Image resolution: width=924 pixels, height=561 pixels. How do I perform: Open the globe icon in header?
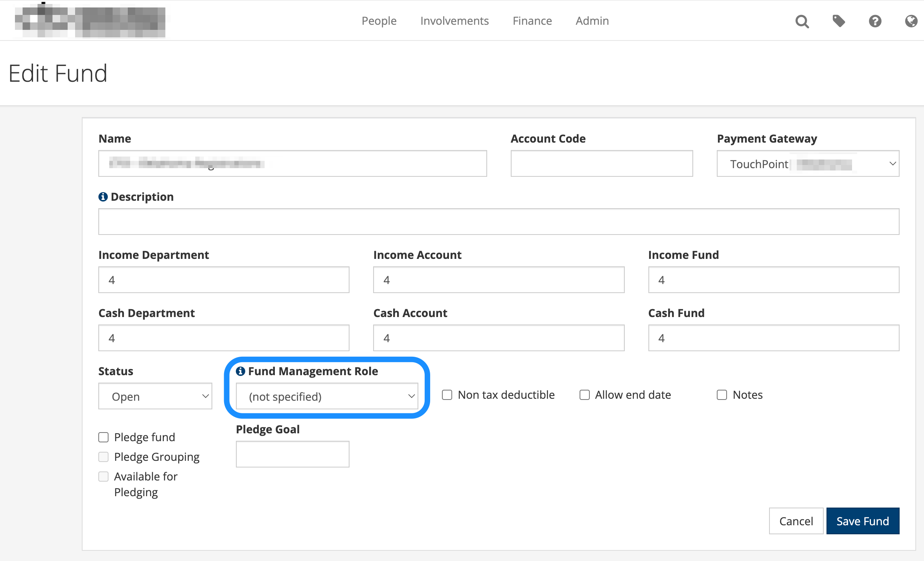[x=911, y=21]
